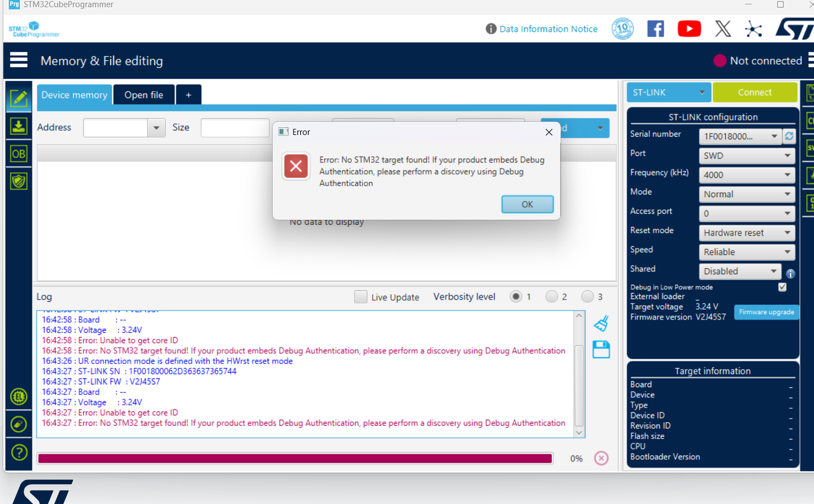
Task: Select verbosity level 2 radio button
Action: pos(551,297)
